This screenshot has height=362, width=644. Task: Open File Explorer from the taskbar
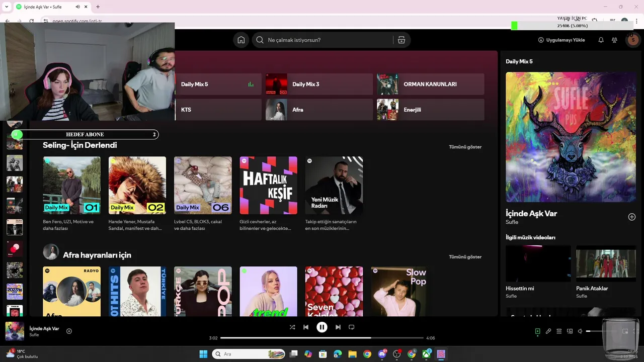[352, 354]
